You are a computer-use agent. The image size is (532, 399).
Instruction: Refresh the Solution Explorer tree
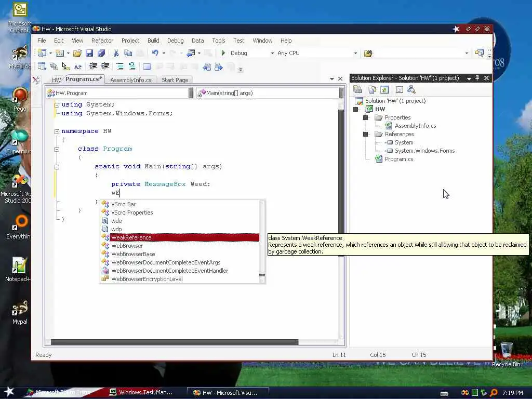pyautogui.click(x=384, y=89)
